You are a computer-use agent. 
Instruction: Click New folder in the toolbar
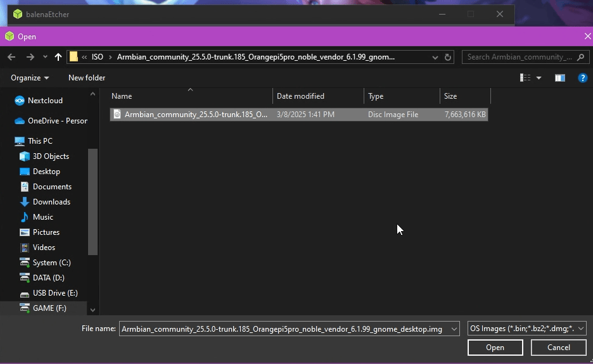tap(87, 78)
